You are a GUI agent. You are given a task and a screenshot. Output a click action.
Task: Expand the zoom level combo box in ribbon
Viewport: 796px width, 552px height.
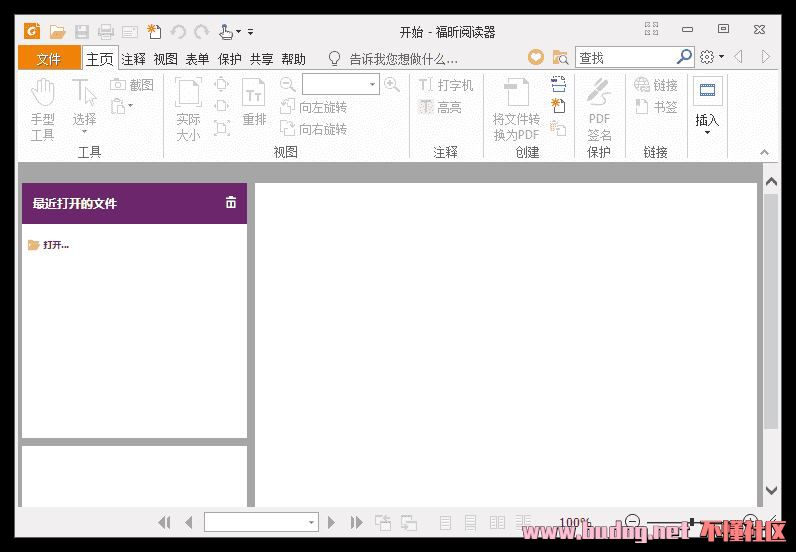click(372, 85)
